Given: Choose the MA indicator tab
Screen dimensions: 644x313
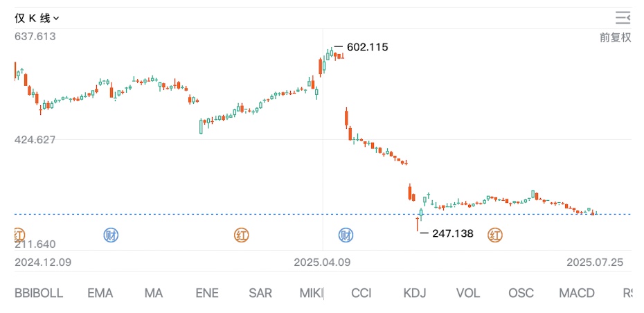Looking at the screenshot, I should click(x=153, y=293).
